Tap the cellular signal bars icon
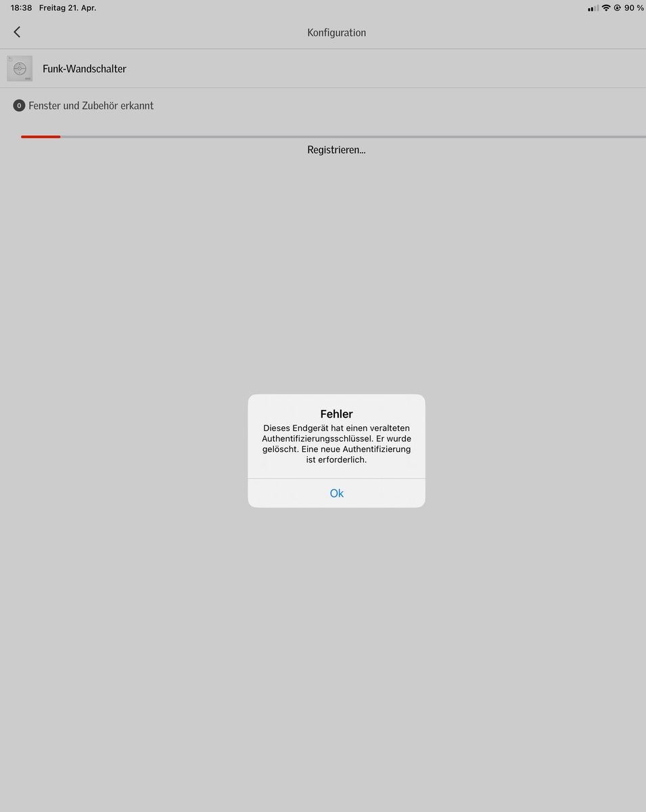This screenshot has width=646, height=812. coord(593,8)
